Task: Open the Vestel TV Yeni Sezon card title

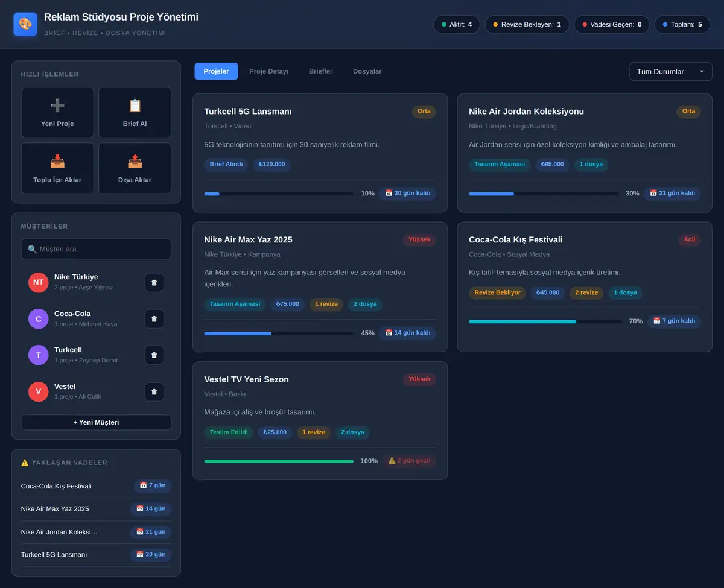Action: pos(246,379)
